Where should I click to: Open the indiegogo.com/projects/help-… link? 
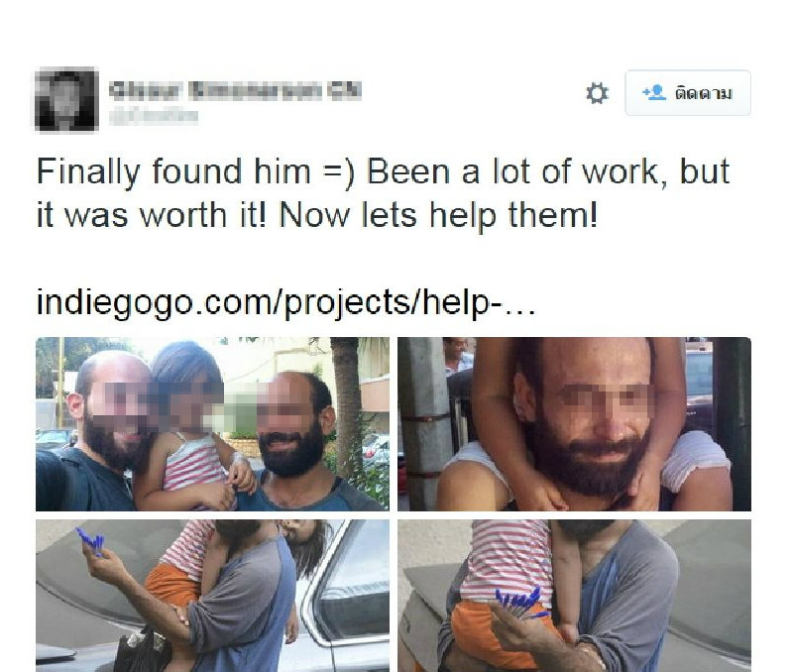(x=285, y=302)
